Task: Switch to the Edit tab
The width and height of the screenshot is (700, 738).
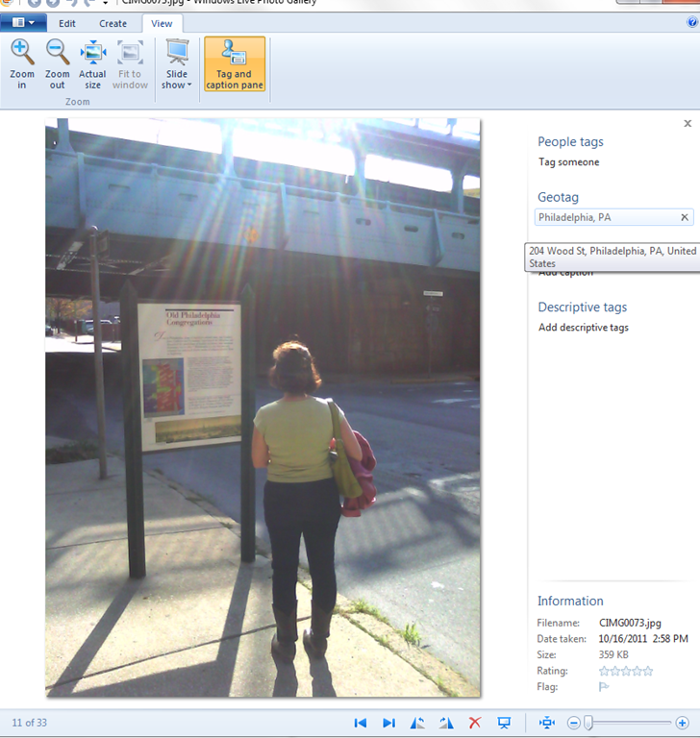Action: click(x=68, y=23)
